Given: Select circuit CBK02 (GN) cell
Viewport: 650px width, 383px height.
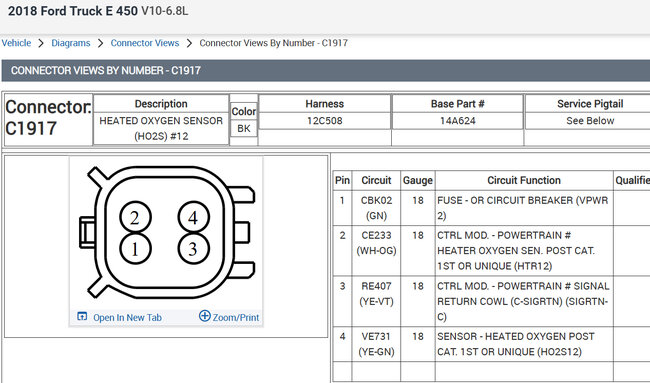Looking at the screenshot, I should click(x=376, y=208).
